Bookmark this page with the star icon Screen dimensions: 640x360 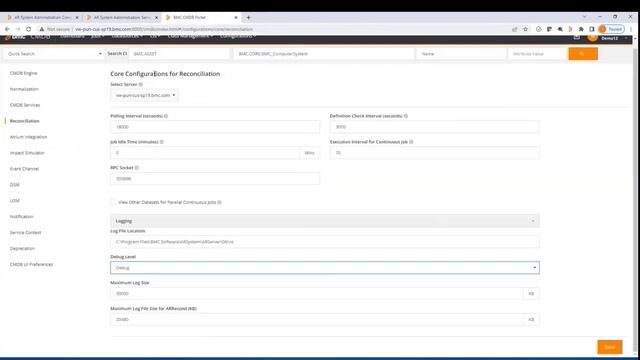tap(525, 29)
